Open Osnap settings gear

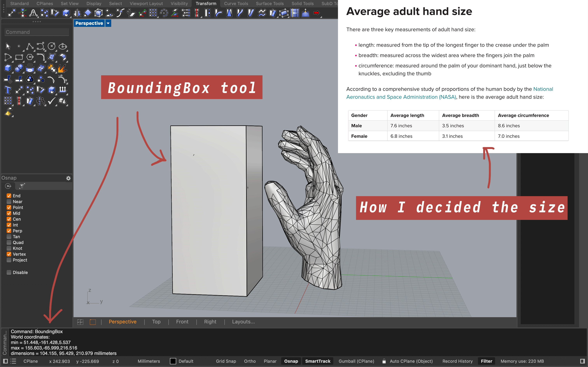(68, 178)
